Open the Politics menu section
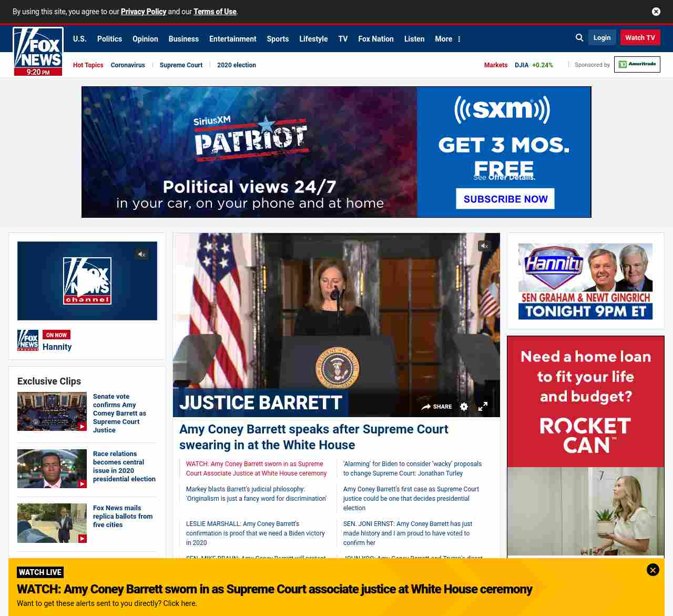Viewport: 673px width, 616px height. pyautogui.click(x=109, y=39)
